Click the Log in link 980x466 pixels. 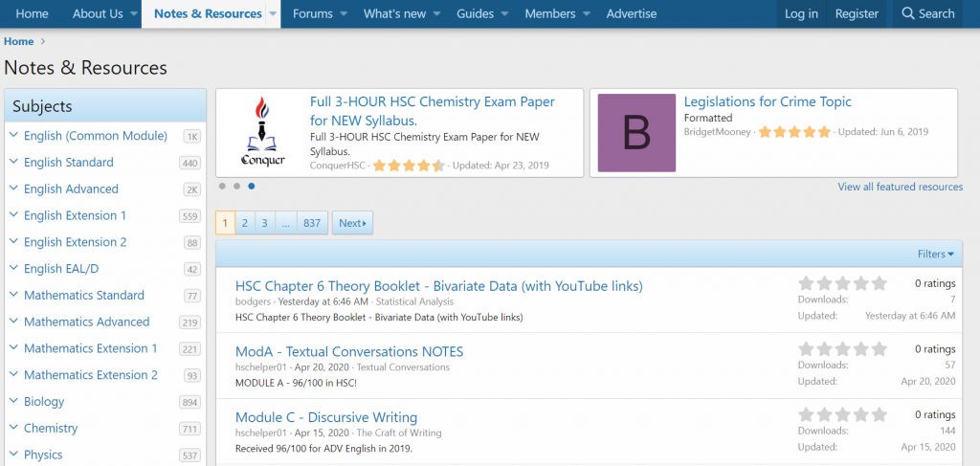click(x=801, y=13)
